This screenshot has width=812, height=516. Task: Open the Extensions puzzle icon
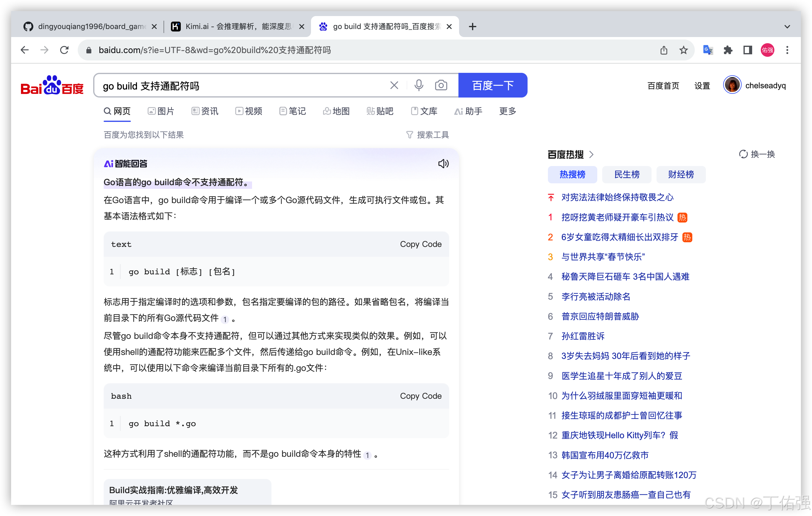click(728, 50)
